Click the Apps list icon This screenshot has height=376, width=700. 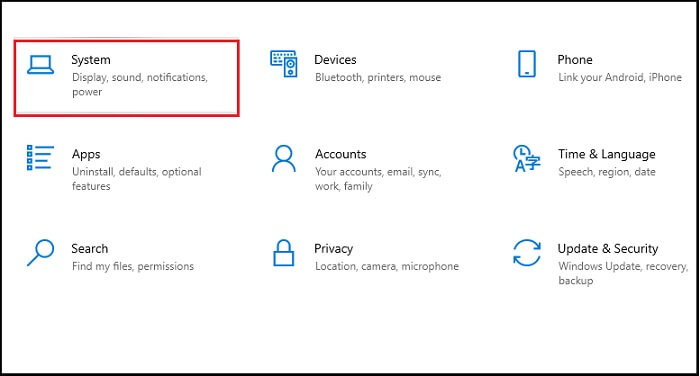coord(40,158)
